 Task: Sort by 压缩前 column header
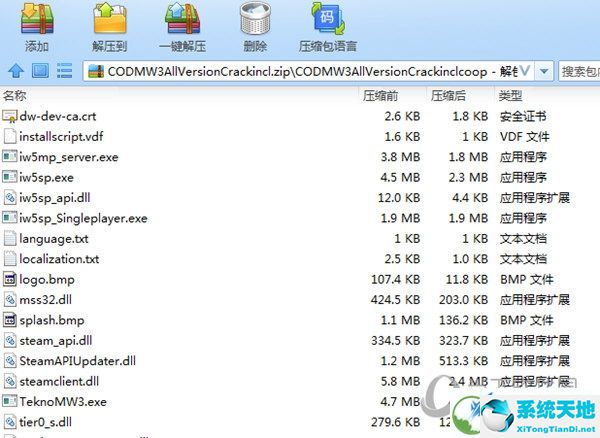(x=380, y=96)
